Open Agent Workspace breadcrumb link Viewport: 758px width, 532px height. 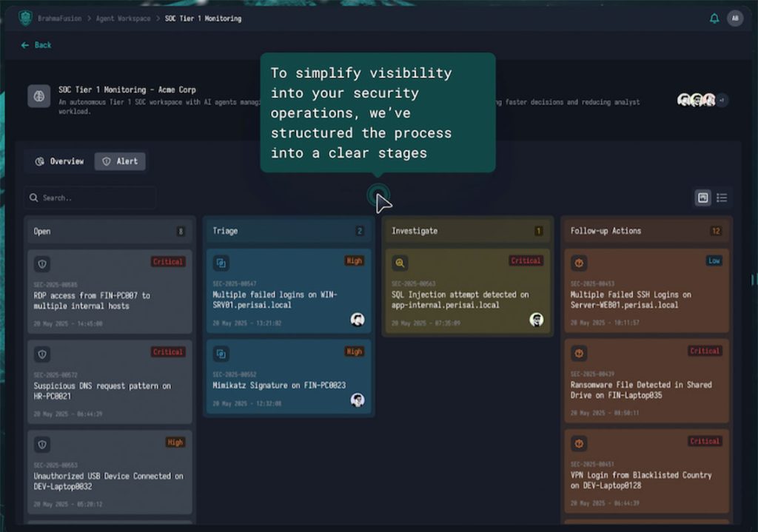point(123,18)
